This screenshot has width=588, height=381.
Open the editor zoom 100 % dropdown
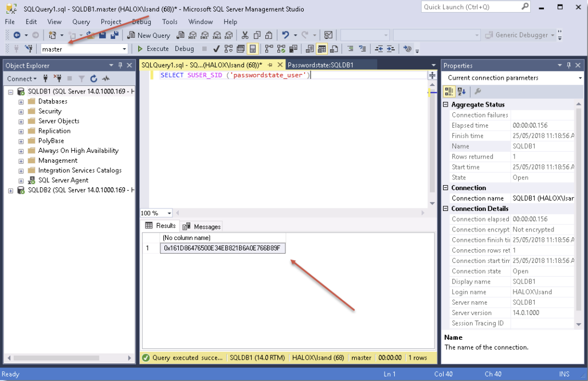tap(169, 213)
